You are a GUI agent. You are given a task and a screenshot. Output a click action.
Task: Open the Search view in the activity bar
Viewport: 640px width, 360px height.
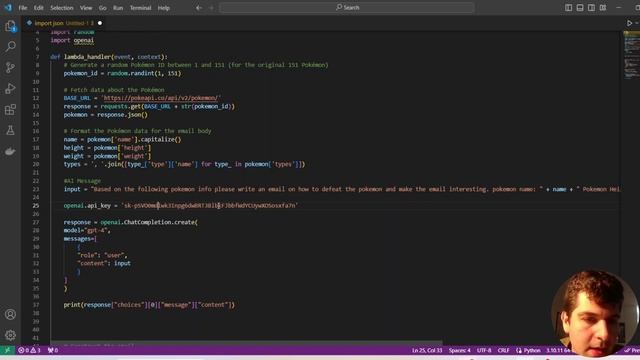(x=11, y=47)
